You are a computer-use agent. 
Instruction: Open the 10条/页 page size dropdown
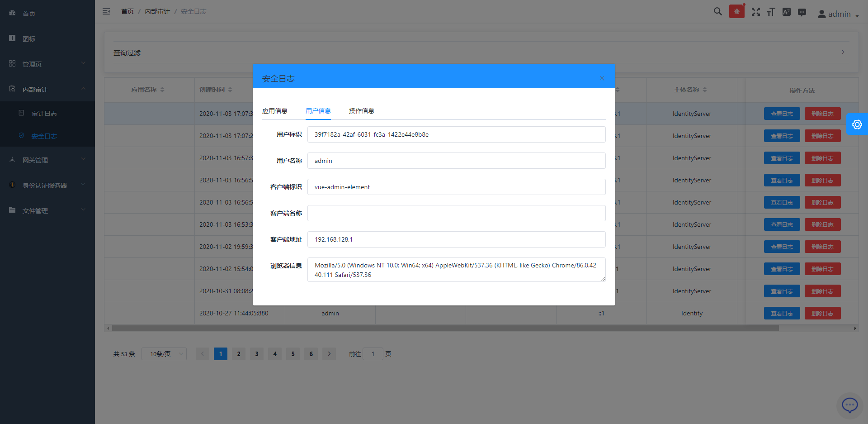click(164, 354)
